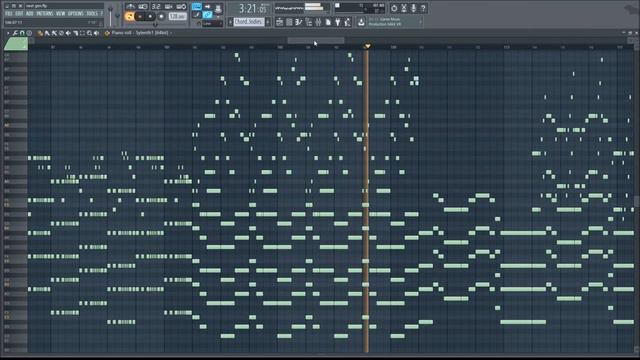Go to previous pattern arrow
640x360 pixels.
[230, 22]
